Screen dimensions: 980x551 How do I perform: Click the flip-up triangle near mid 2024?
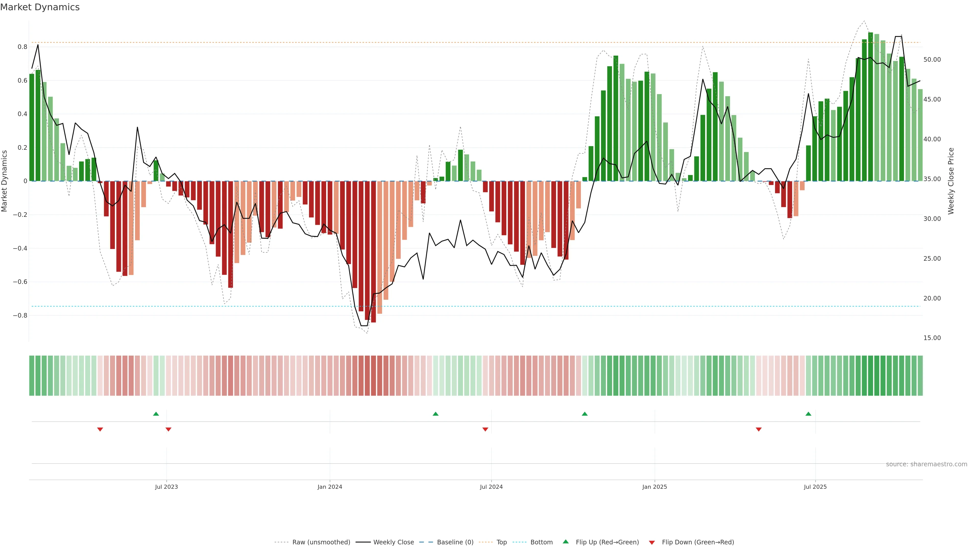coord(436,414)
